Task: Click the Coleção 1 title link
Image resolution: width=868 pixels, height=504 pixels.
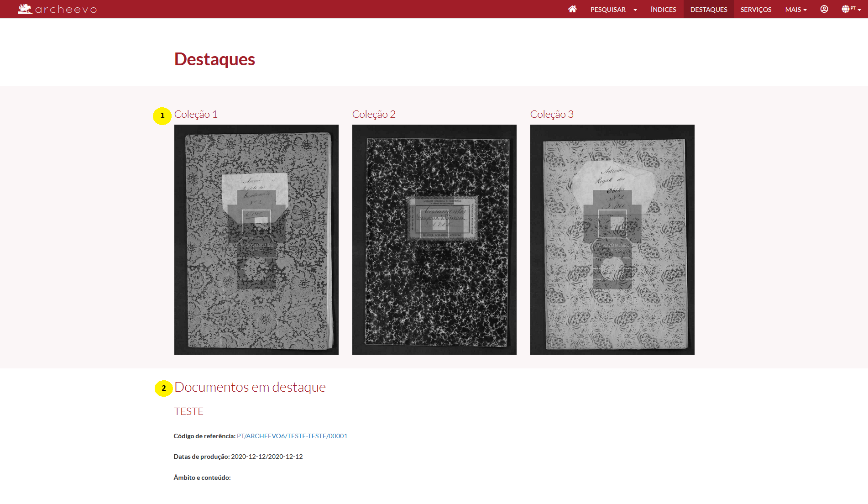Action: click(x=196, y=115)
